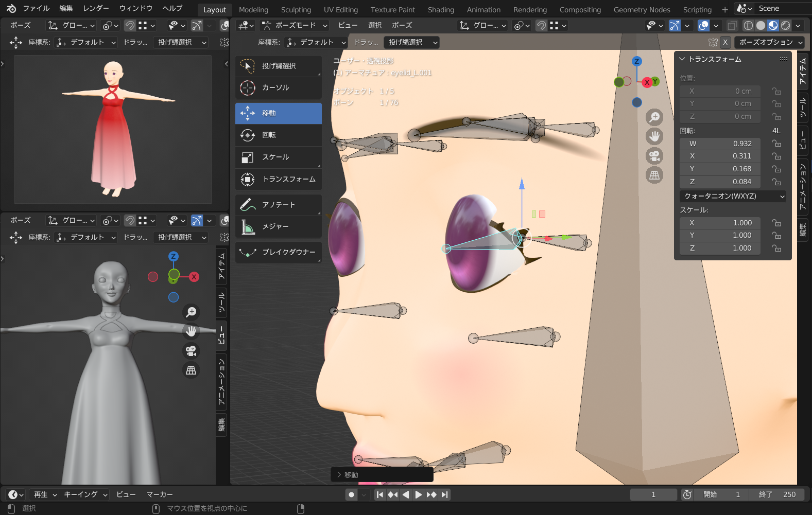Open the quaternion (クォータニオン) rotation mode dropdown

733,196
